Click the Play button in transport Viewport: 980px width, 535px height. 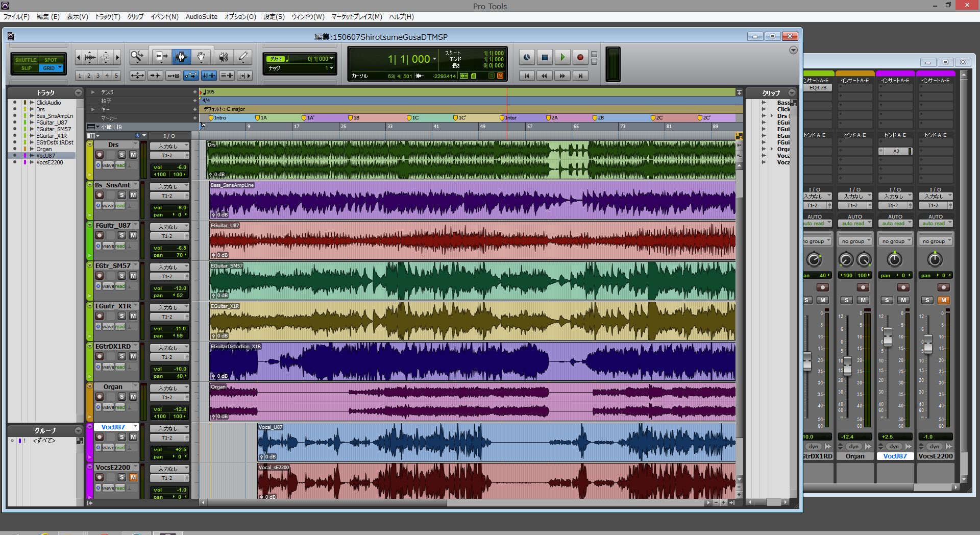click(x=562, y=57)
